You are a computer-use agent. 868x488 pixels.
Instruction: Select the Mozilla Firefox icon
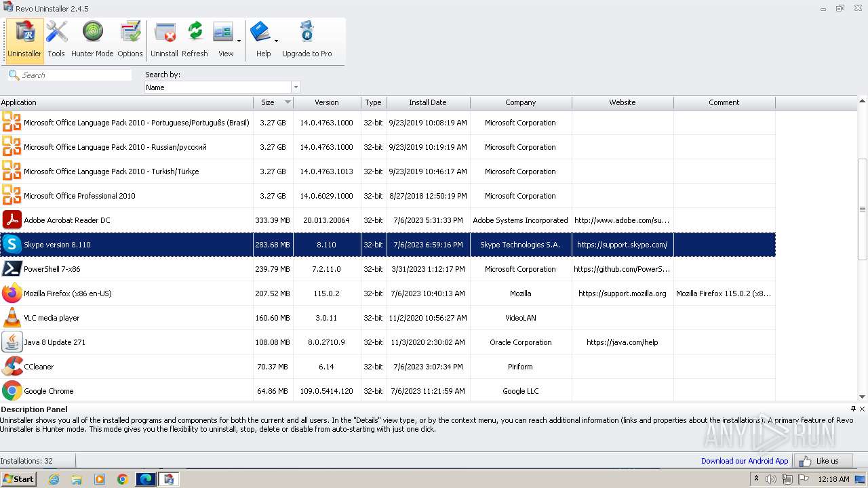coord(12,293)
